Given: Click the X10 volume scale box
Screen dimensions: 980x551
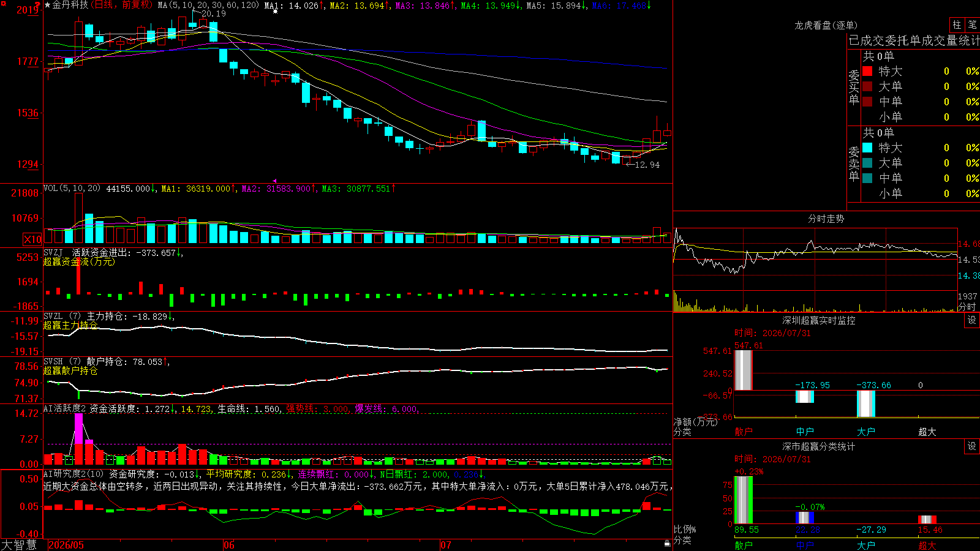Looking at the screenshot, I should [x=32, y=239].
